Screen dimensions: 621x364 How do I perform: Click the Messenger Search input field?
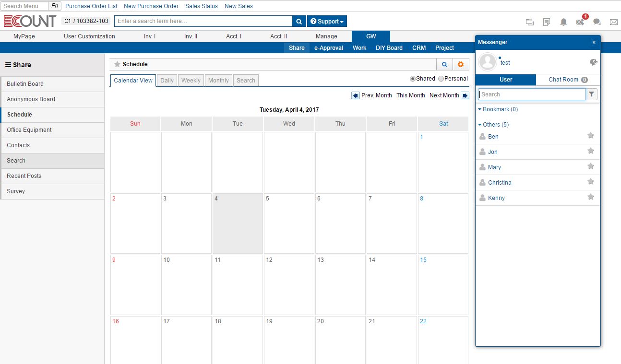(532, 94)
